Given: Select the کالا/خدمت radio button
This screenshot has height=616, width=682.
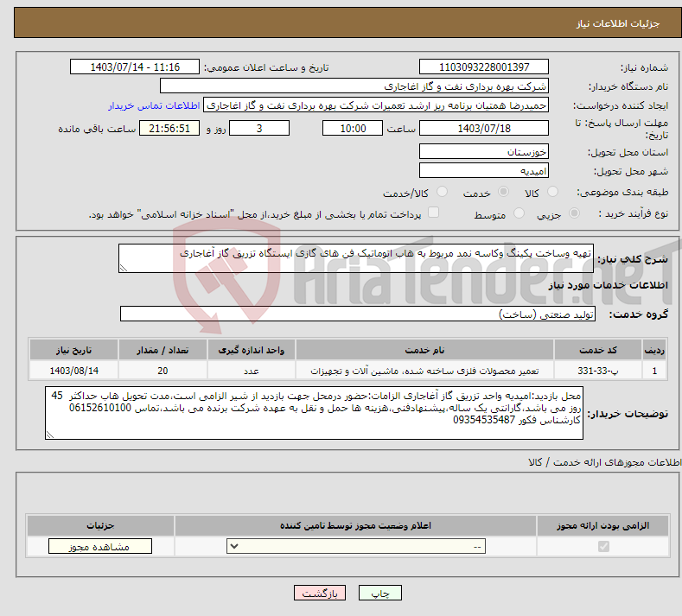Looking at the screenshot, I should pyautogui.click(x=442, y=192).
